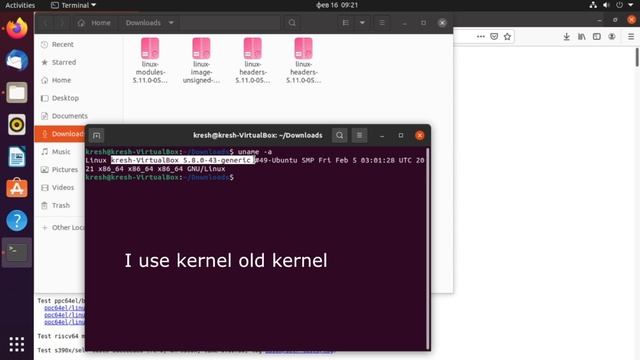Viewport: 640px width, 360px height.
Task: Select the third file, linux-headers-5.11.0
Action: pos(253,60)
